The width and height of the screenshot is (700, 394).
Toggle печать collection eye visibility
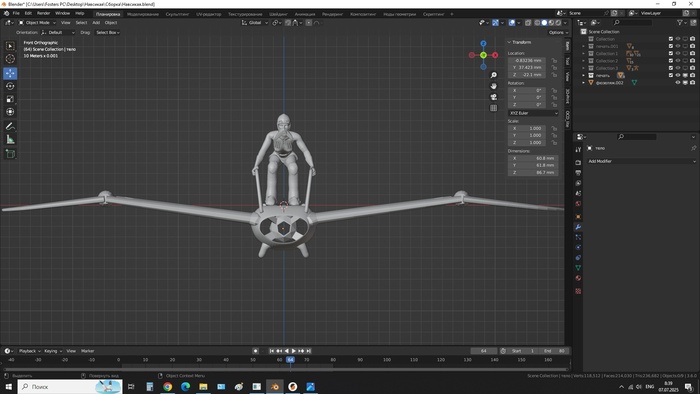pyautogui.click(x=678, y=75)
